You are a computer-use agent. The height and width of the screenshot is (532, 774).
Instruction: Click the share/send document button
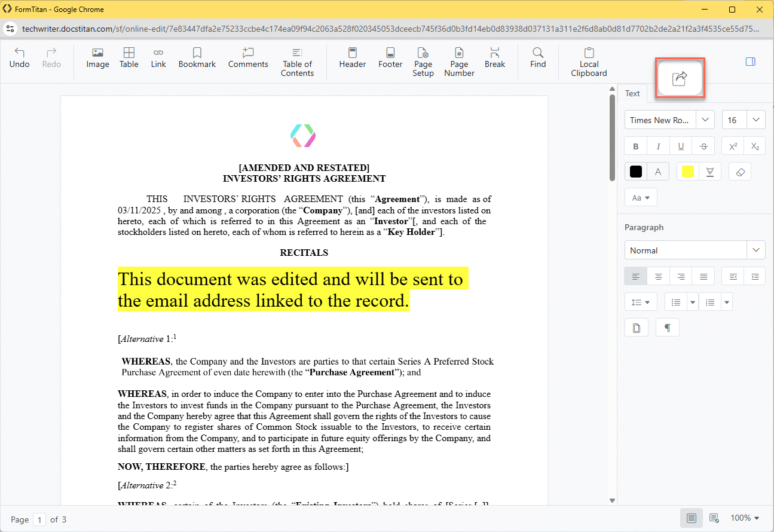coord(680,78)
